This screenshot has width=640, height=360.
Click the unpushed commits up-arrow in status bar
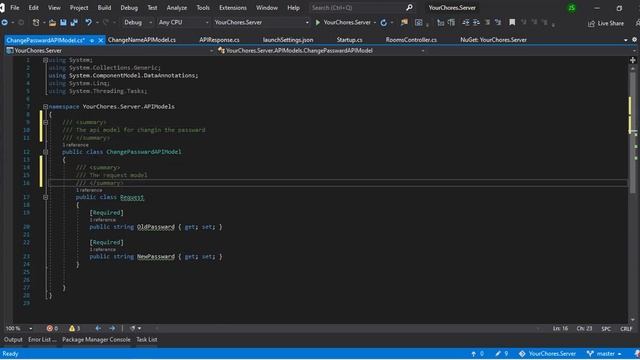tap(473, 353)
